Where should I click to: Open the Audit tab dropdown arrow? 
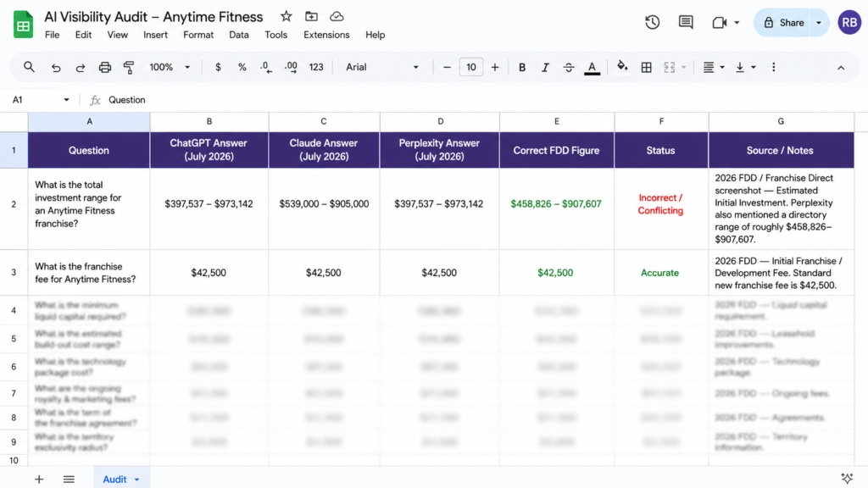point(136,480)
